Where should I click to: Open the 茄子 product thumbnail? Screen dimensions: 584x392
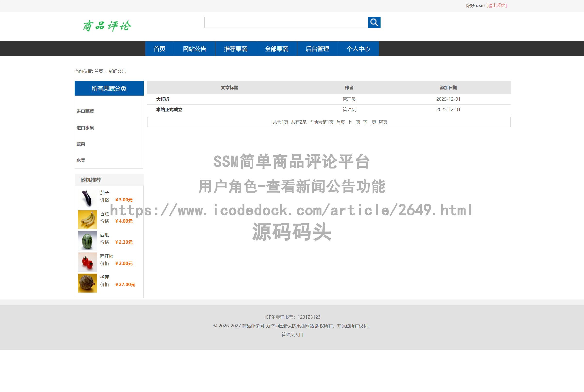click(x=87, y=198)
